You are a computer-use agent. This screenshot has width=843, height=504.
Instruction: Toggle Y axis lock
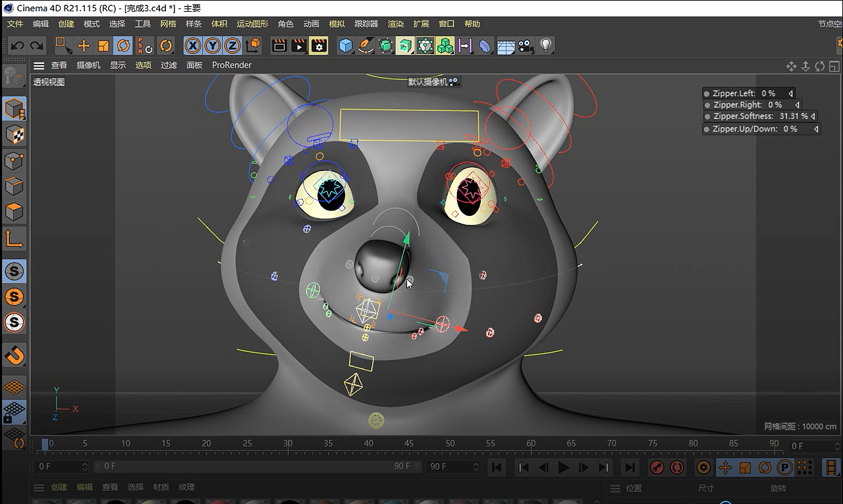[x=212, y=45]
